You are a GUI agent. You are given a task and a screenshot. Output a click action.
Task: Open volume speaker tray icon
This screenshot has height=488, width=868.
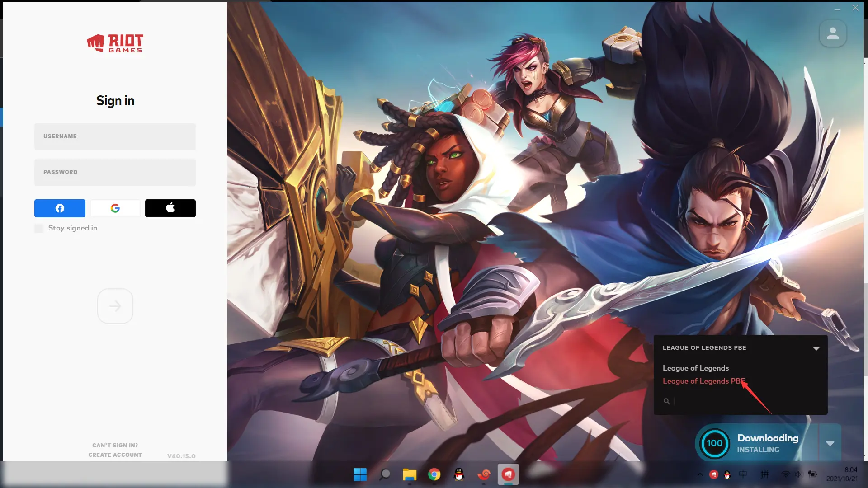point(798,474)
